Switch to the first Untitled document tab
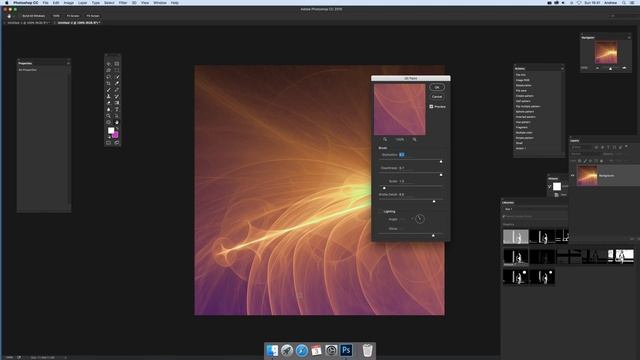This screenshot has height=360, width=640. pyautogui.click(x=28, y=23)
